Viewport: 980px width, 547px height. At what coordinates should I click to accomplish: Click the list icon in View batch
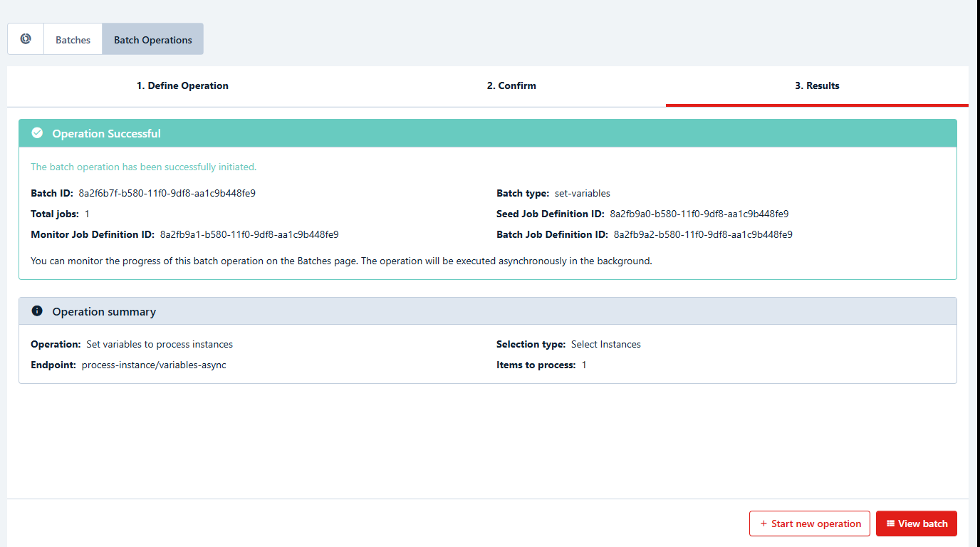point(890,523)
